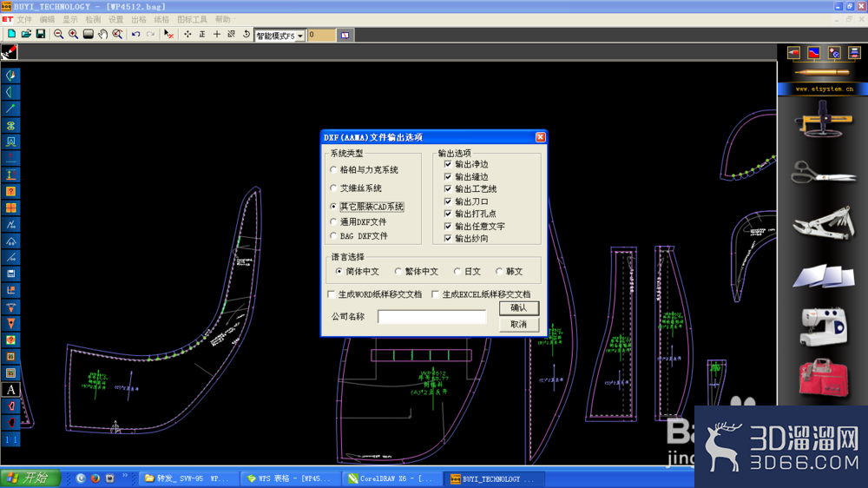The width and height of the screenshot is (868, 488).
Task: Toggle the 输出纱向 checkbox
Action: [448, 238]
